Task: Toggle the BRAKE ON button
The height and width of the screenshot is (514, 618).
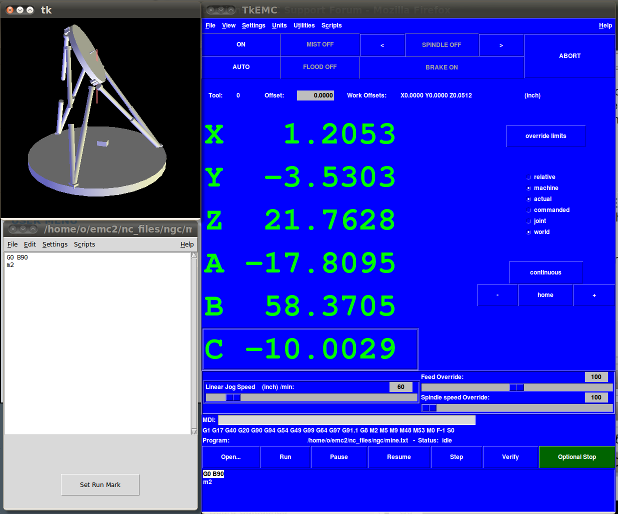Action: [x=441, y=67]
